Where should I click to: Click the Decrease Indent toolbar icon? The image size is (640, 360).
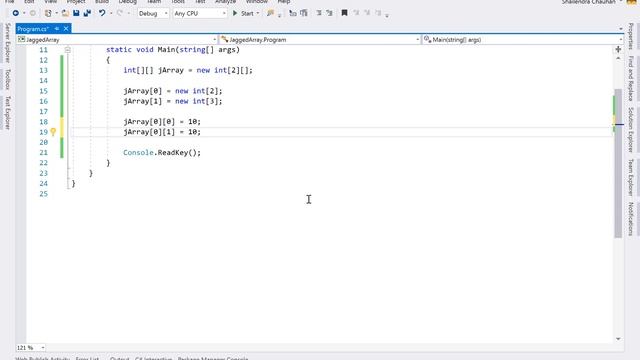293,13
